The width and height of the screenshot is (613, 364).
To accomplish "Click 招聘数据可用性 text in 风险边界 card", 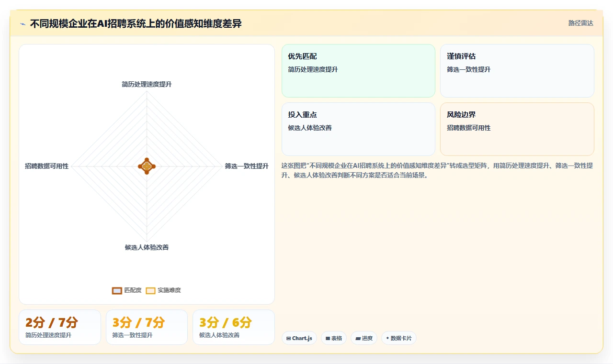I will (469, 128).
